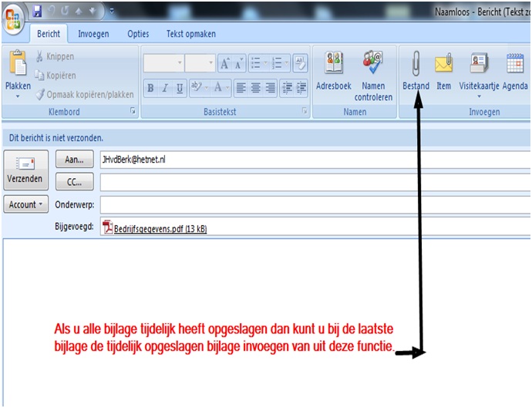The width and height of the screenshot is (532, 408).
Task: Toggle bold text formatting
Action: click(x=151, y=88)
